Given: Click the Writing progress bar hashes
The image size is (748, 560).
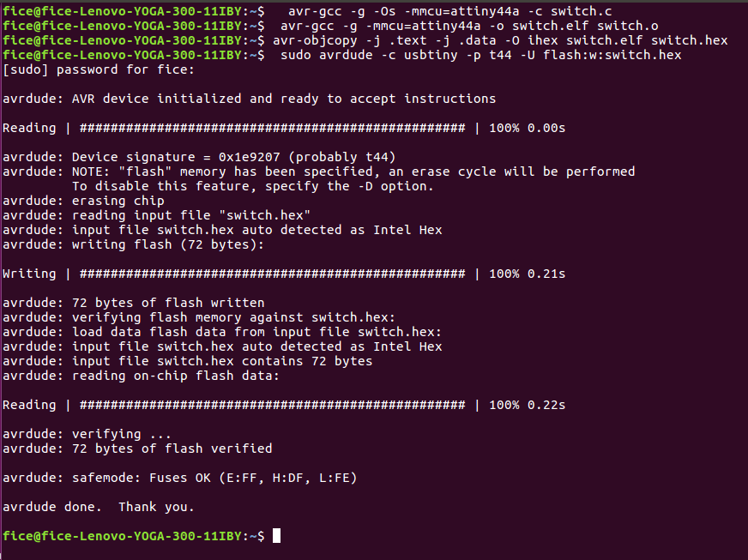Looking at the screenshot, I should [x=272, y=274].
